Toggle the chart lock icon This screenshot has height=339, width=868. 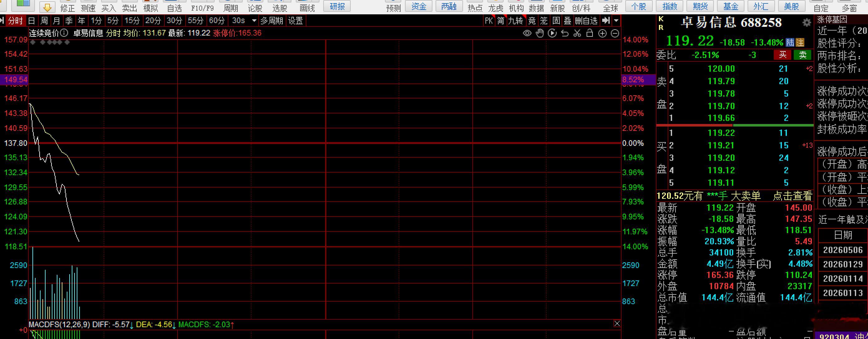[x=590, y=33]
